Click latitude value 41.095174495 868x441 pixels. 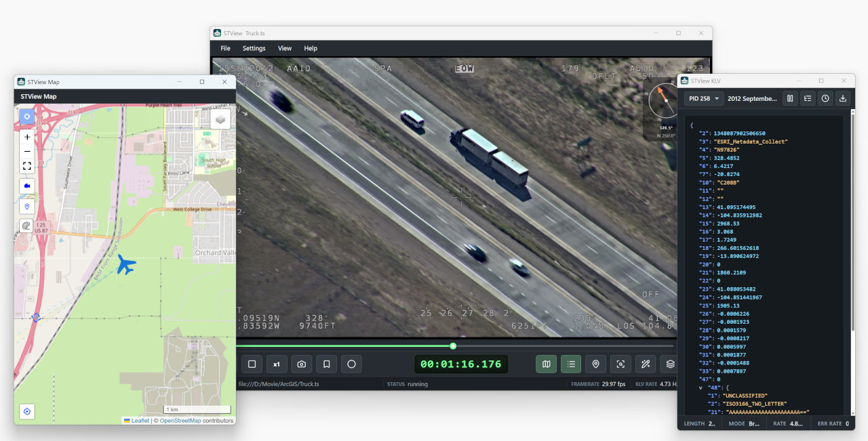[x=736, y=207]
